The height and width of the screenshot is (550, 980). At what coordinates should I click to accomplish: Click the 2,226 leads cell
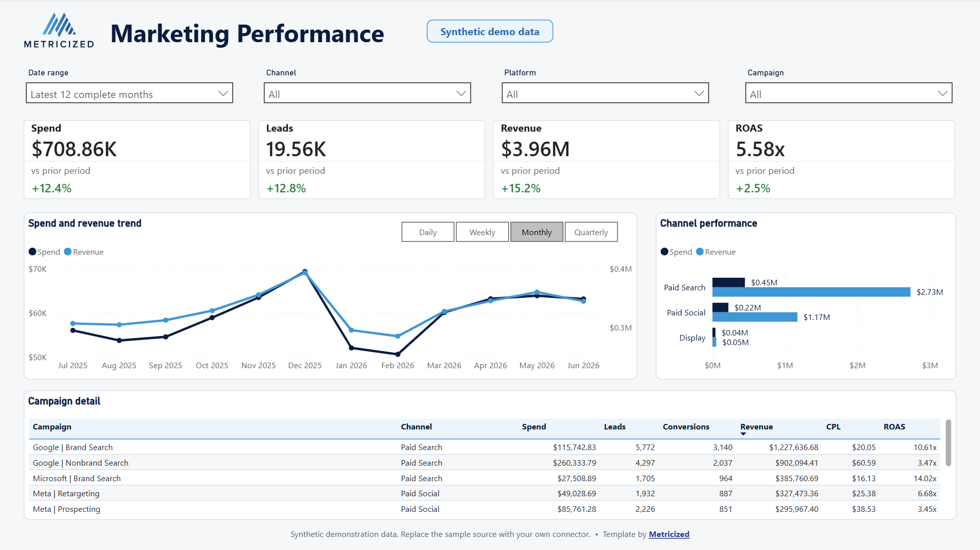pos(645,509)
